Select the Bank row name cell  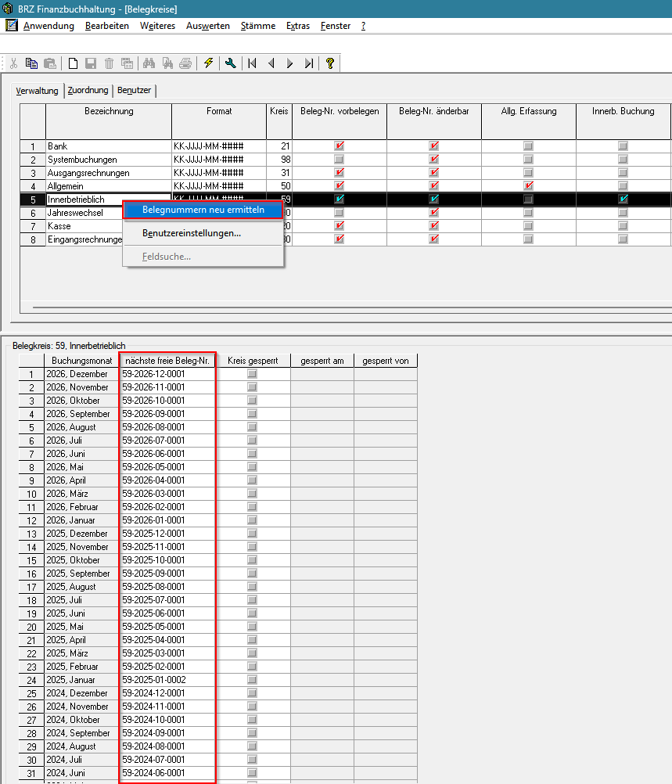point(109,146)
